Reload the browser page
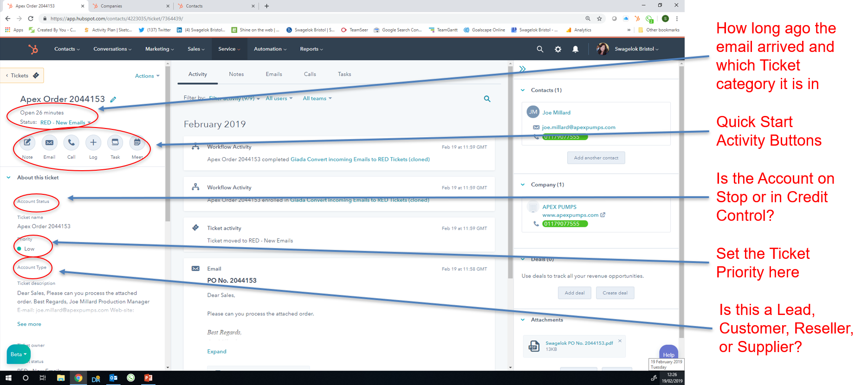Viewport: 868px width, 385px height. [31, 19]
